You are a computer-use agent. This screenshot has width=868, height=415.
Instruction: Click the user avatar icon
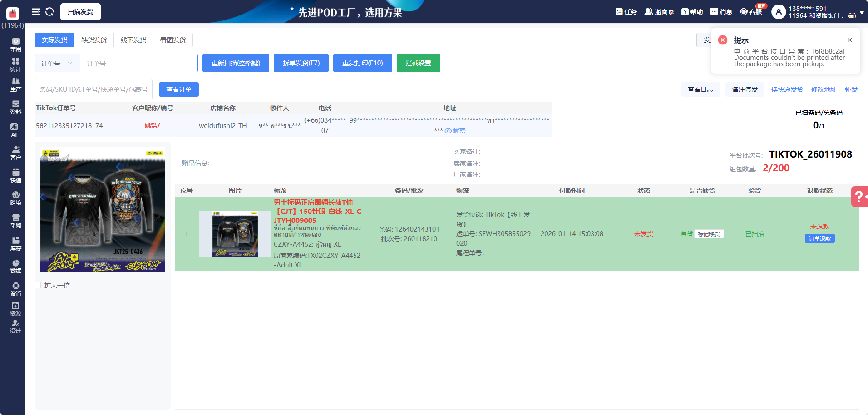click(x=779, y=12)
